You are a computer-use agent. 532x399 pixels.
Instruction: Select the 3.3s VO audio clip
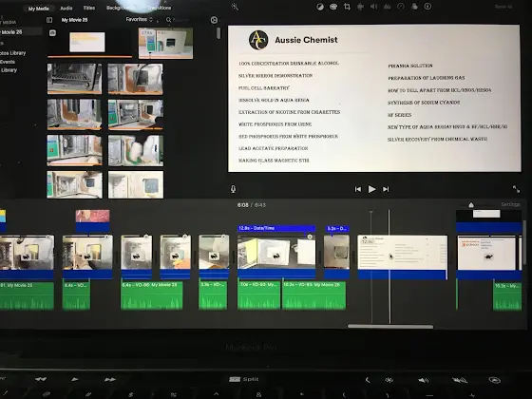coord(213,295)
